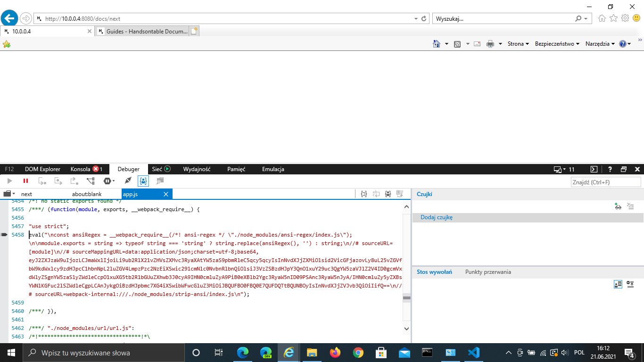Screen dimensions: 644x362
Task: Click the Znajdź search field
Action: 606,181
